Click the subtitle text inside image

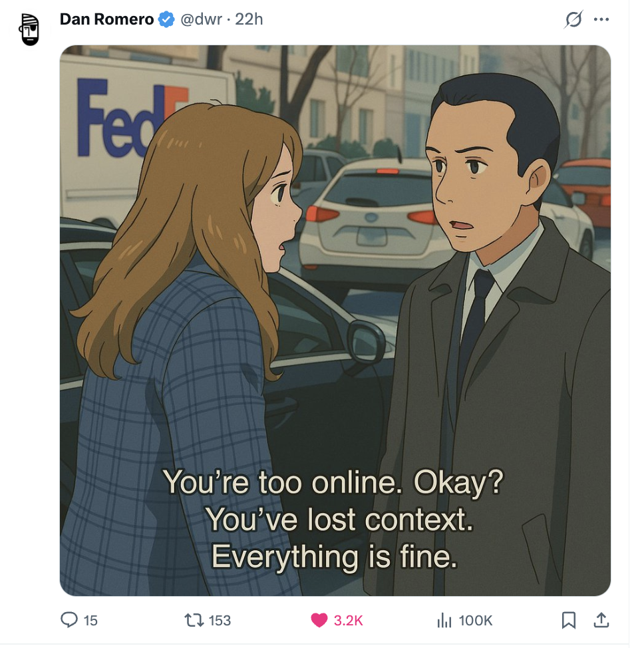click(x=334, y=520)
